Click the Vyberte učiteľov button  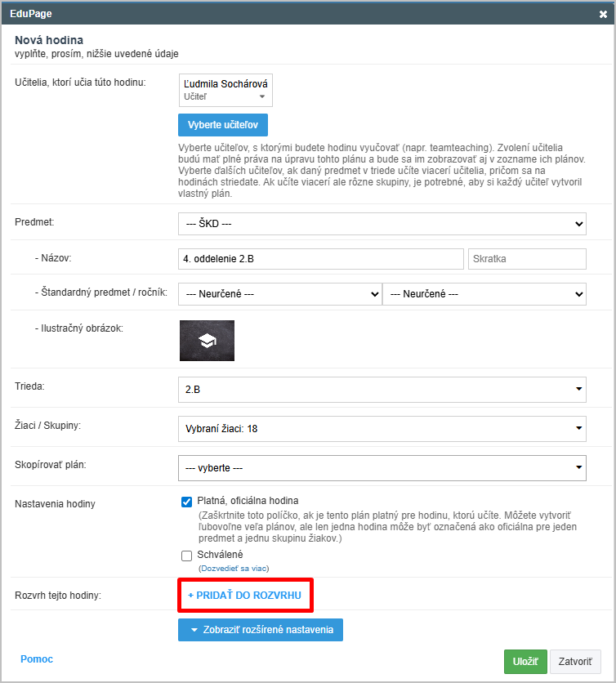coord(223,125)
